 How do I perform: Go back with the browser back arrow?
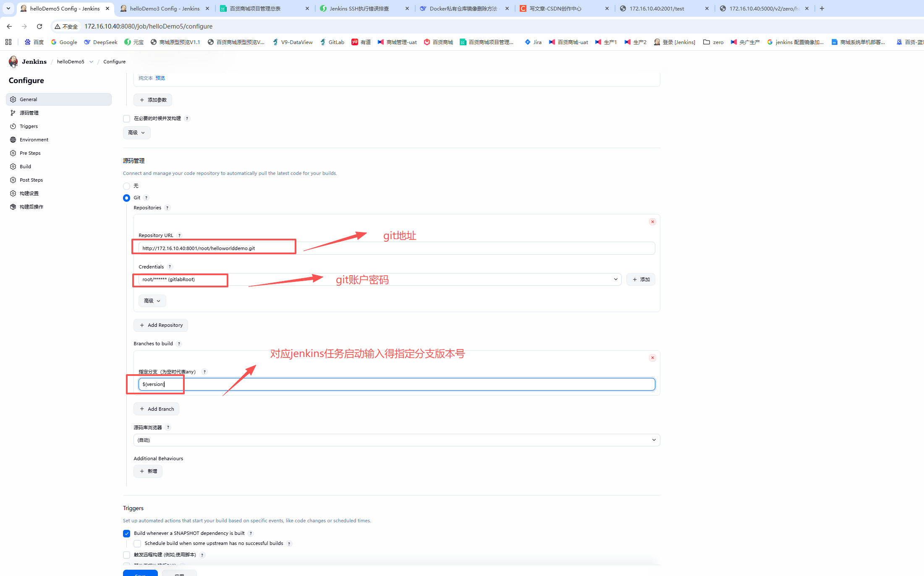click(x=9, y=26)
